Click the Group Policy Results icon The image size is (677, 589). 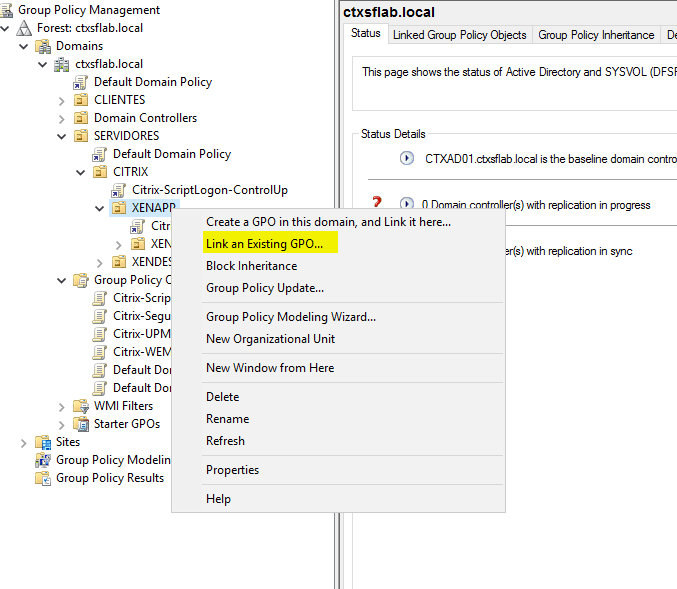tap(43, 478)
